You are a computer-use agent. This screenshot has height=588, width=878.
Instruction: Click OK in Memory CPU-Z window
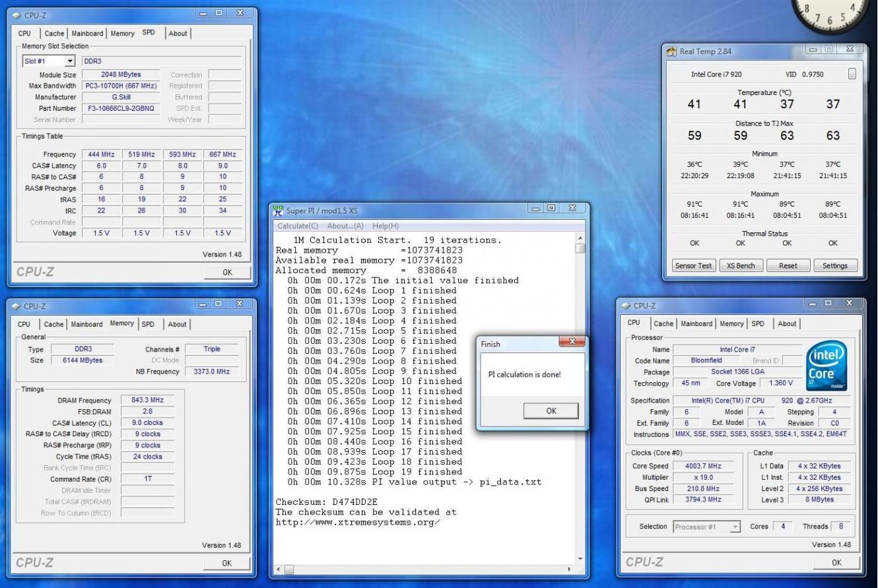[227, 564]
